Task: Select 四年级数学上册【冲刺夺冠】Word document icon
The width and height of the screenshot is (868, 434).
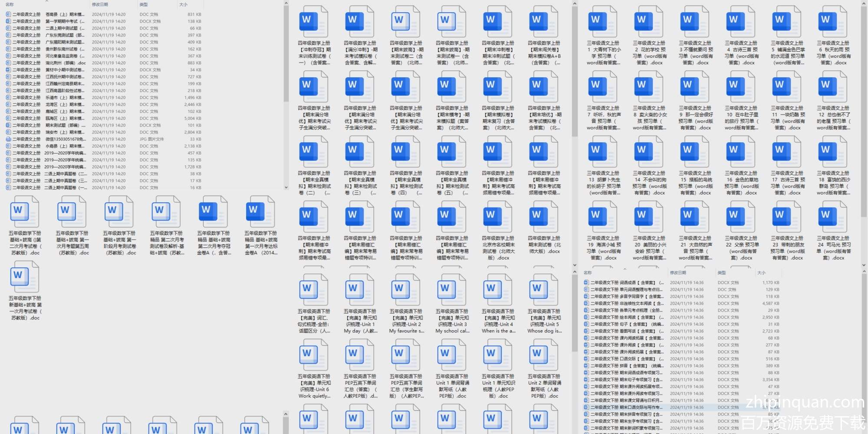Action: coord(314,21)
